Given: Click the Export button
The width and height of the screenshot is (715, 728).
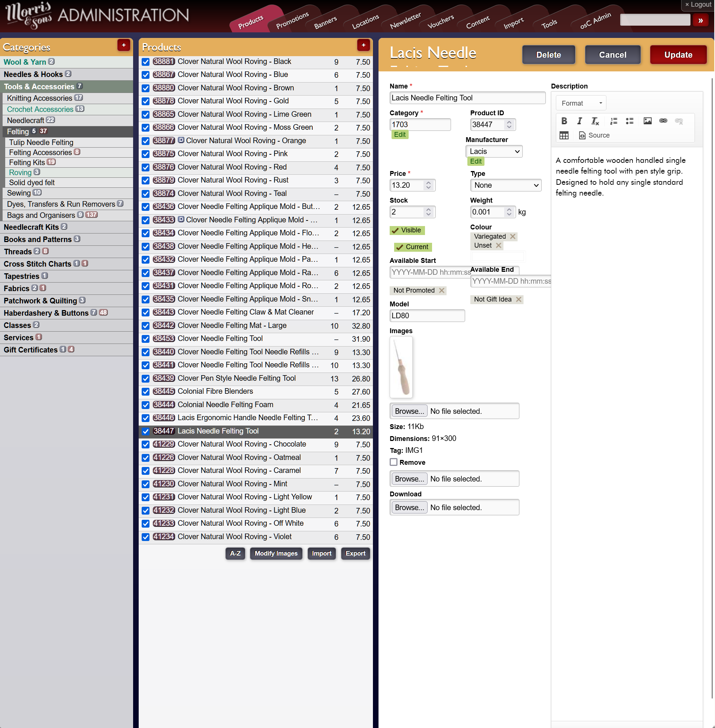Looking at the screenshot, I should (355, 553).
